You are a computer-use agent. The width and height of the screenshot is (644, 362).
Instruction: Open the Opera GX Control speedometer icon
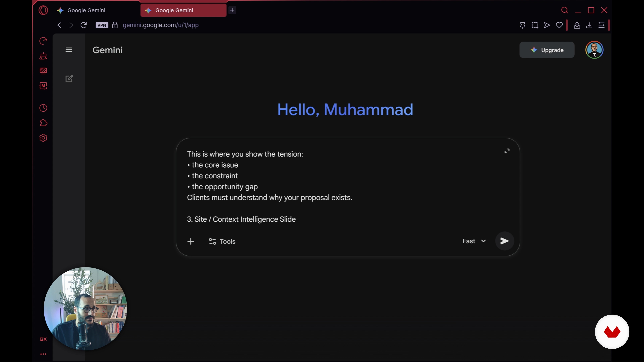tap(43, 41)
